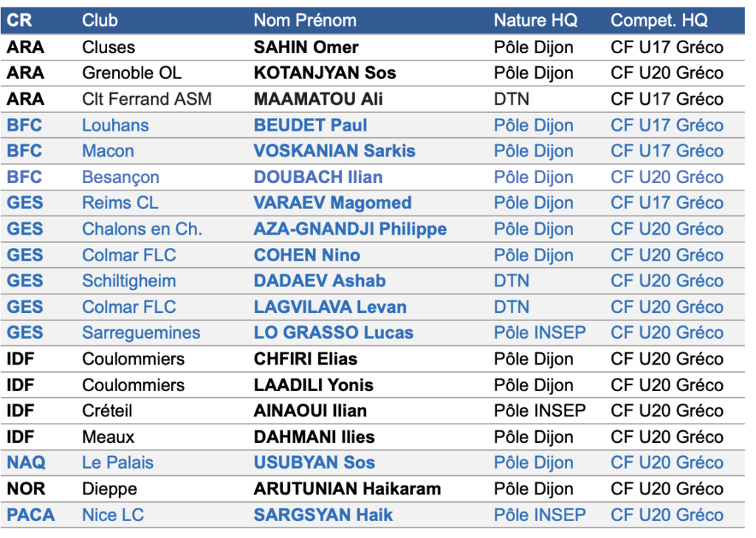The height and width of the screenshot is (538, 756).
Task: Click the Besançon club cell
Action: coord(120,177)
